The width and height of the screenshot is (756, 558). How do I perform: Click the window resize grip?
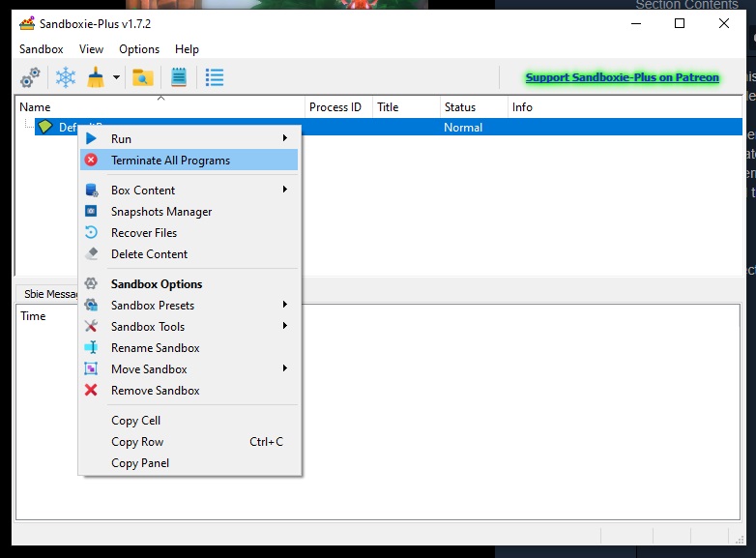point(740,541)
